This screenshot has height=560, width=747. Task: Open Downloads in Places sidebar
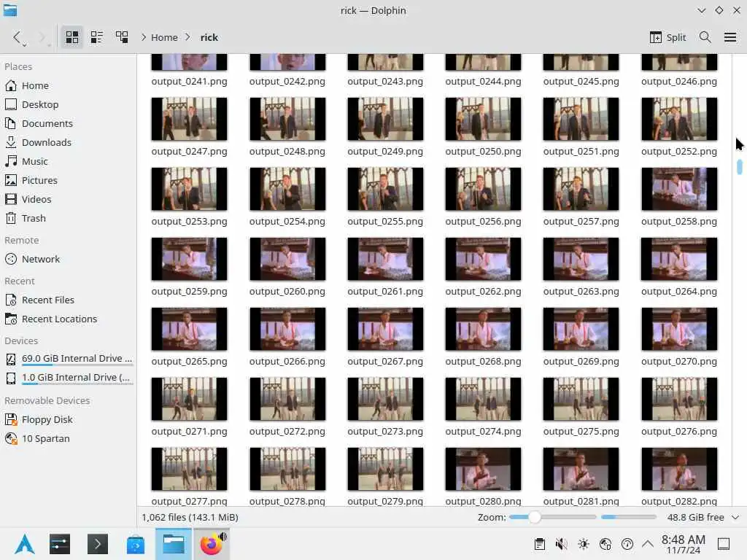[x=68, y=142]
